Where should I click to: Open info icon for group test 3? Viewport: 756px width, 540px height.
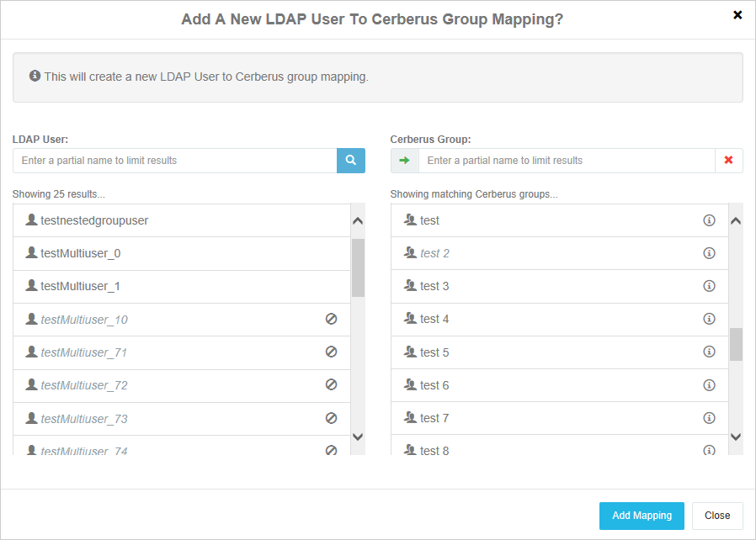(709, 286)
